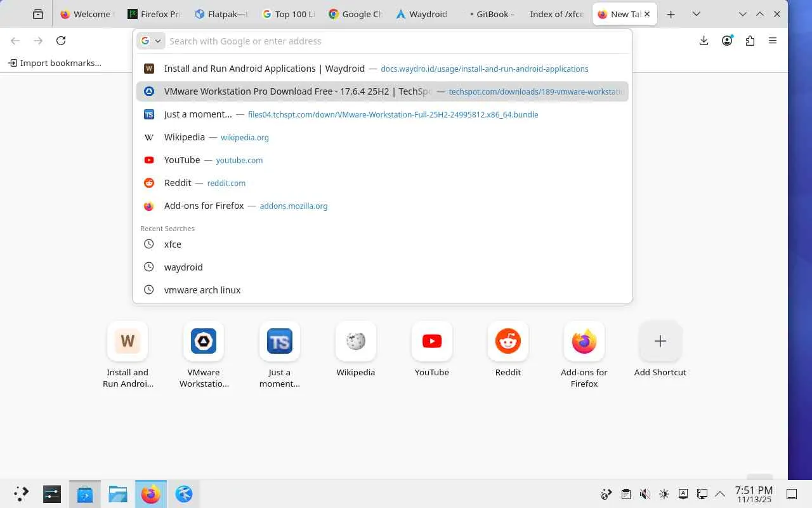Open the Waydroid tab
This screenshot has width=812, height=508.
click(x=423, y=14)
